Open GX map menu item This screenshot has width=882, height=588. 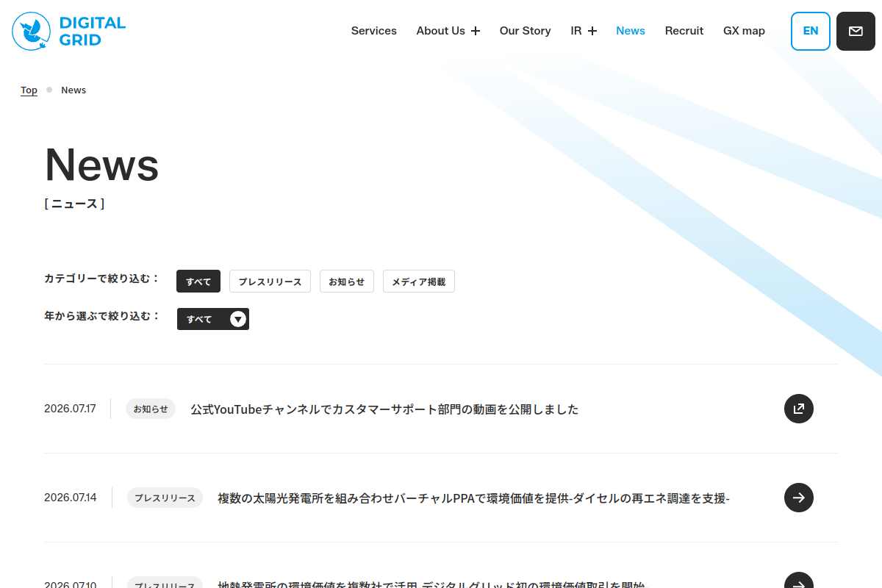click(744, 31)
